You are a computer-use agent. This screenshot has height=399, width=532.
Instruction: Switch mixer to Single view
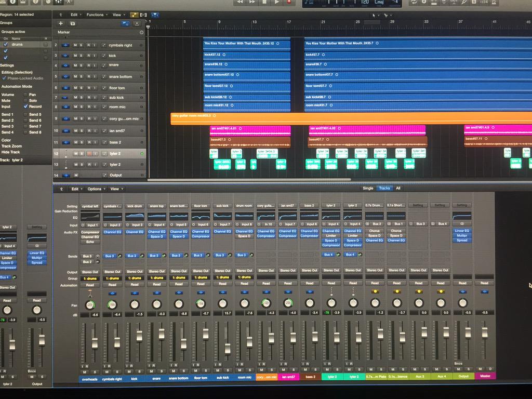click(368, 188)
